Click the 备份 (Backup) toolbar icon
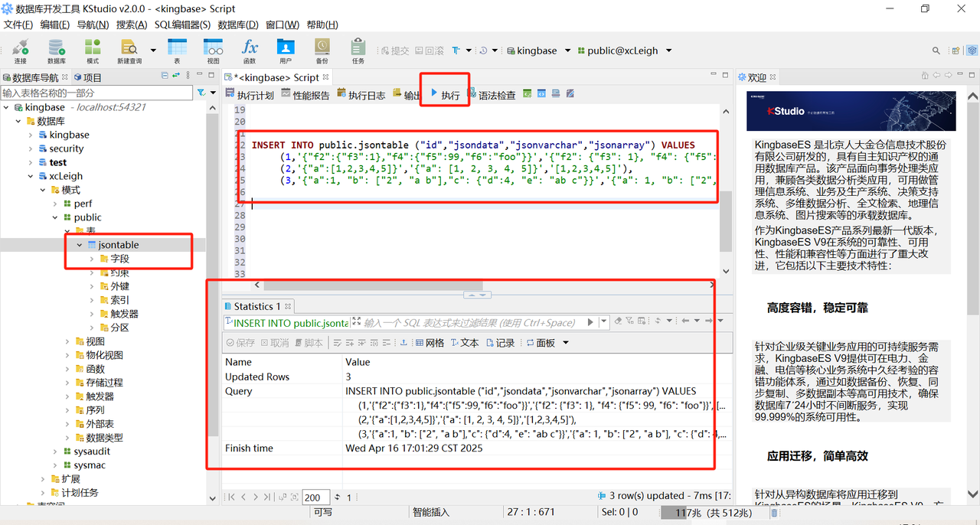The image size is (980, 525). (322, 51)
